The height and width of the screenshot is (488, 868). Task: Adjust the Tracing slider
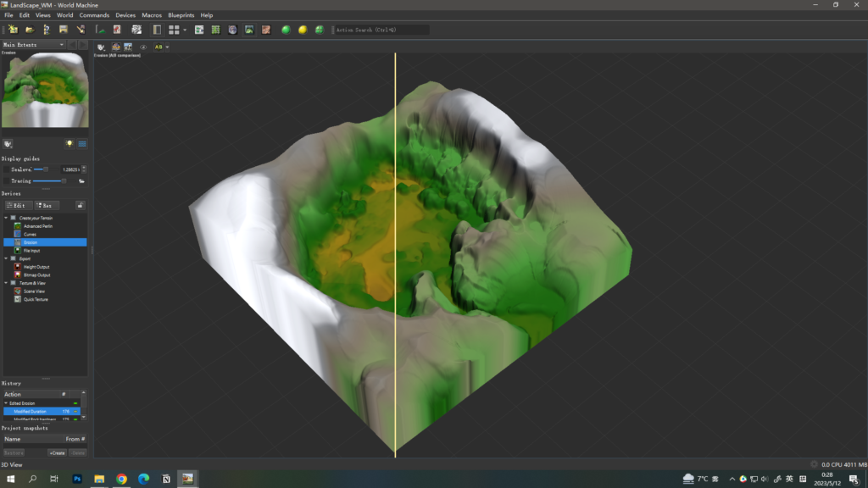(64, 181)
